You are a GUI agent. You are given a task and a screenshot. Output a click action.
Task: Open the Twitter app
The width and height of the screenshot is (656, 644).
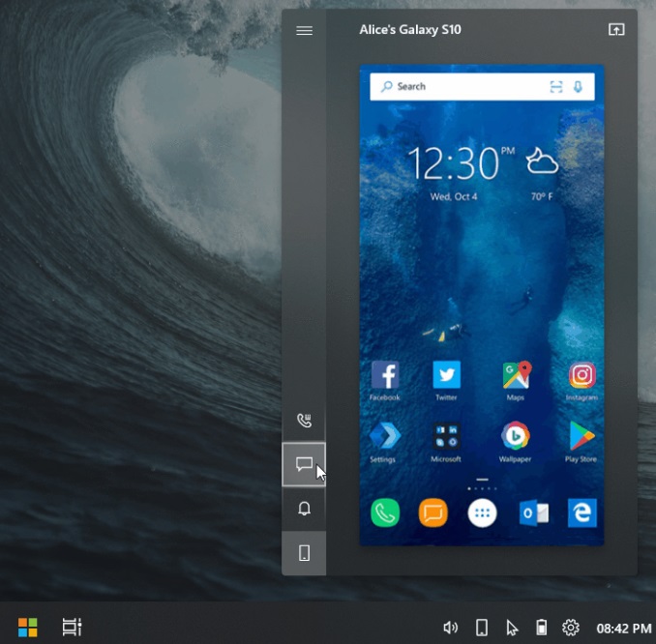[x=446, y=381]
